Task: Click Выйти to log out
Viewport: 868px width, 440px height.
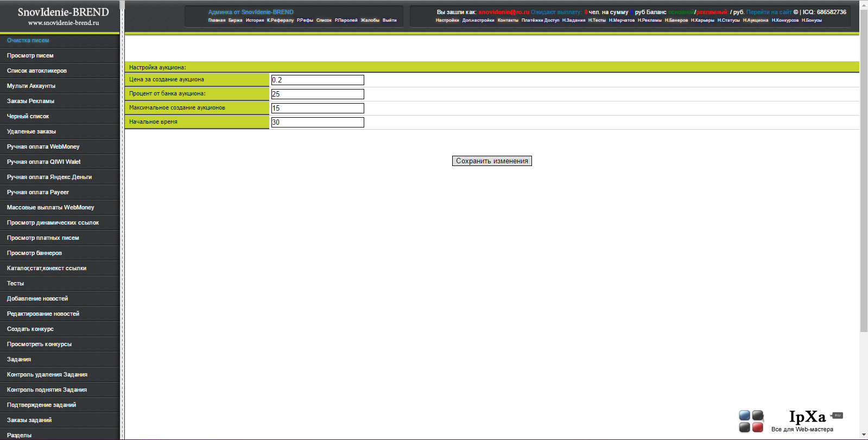Action: click(x=389, y=20)
